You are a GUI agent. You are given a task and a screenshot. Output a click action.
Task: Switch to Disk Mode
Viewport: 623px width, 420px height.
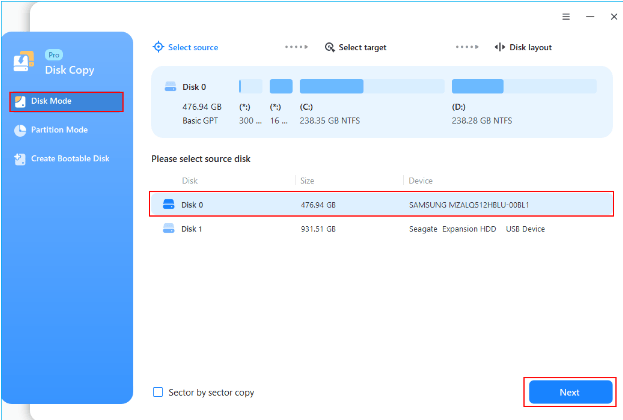click(66, 102)
